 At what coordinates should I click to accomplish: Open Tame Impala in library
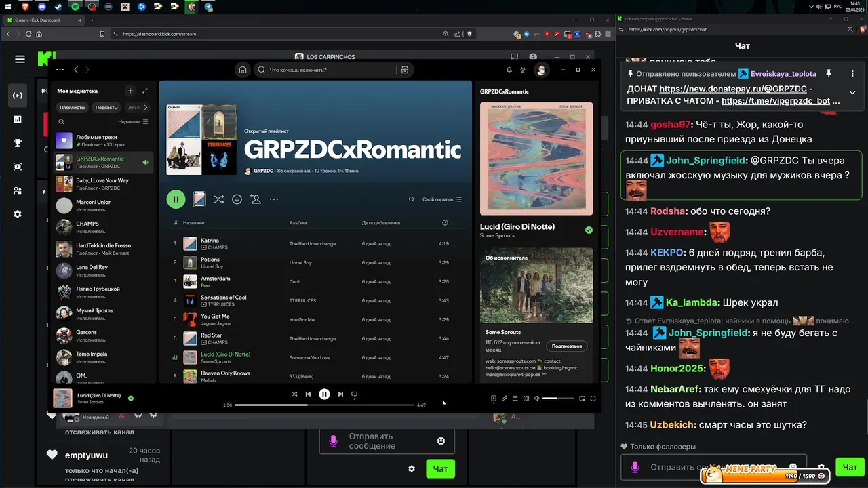[104, 357]
